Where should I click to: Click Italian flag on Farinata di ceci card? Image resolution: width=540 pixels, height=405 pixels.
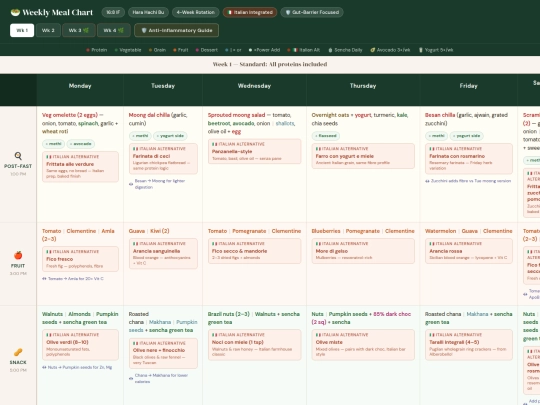135,149
